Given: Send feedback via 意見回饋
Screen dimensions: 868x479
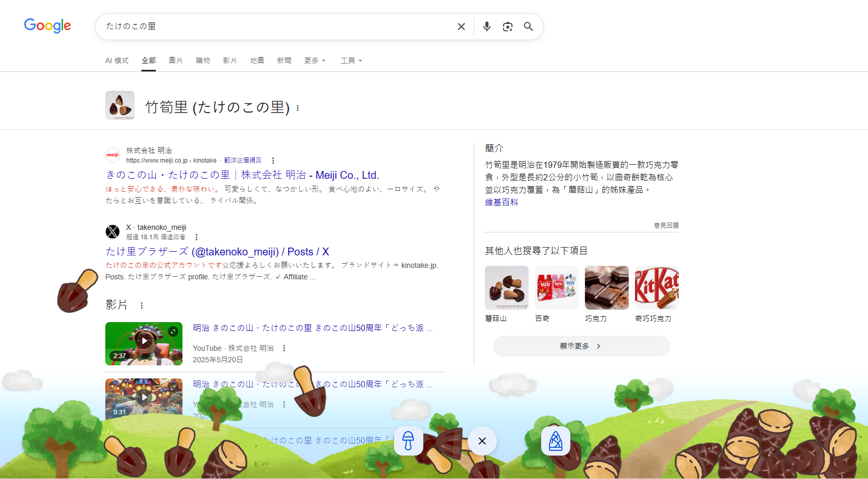Looking at the screenshot, I should [x=665, y=226].
